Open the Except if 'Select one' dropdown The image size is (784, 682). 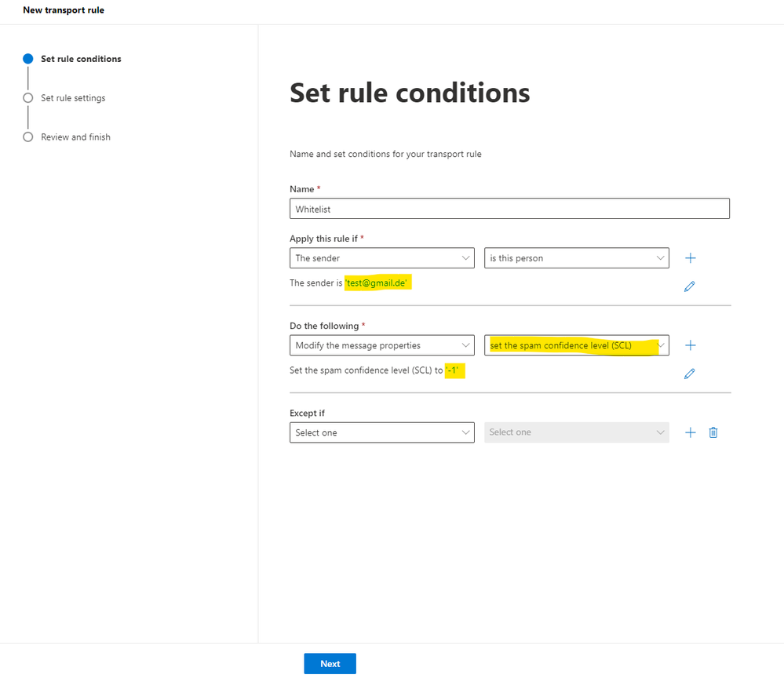[381, 432]
